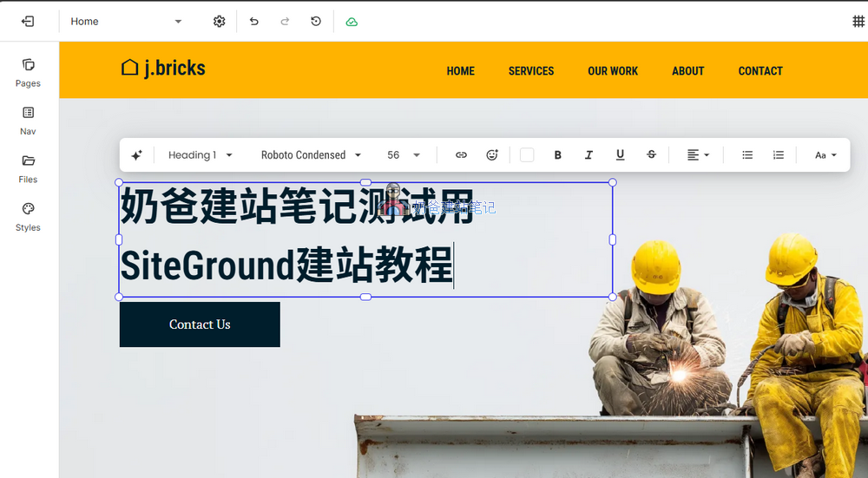Open the white text color swatch
This screenshot has width=868, height=478.
coord(527,155)
